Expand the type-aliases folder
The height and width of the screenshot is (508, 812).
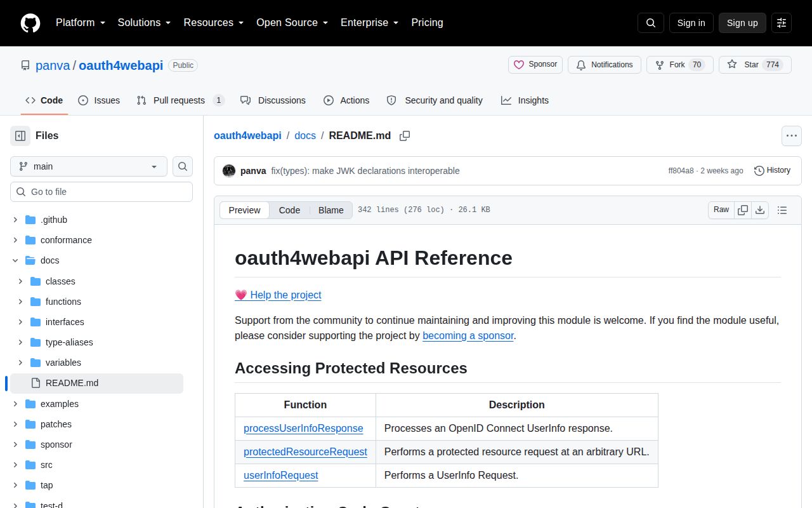(20, 342)
